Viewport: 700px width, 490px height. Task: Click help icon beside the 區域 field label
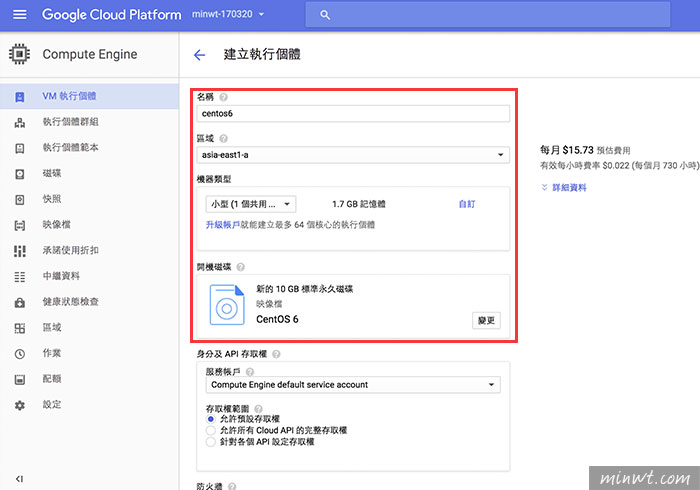tap(224, 138)
